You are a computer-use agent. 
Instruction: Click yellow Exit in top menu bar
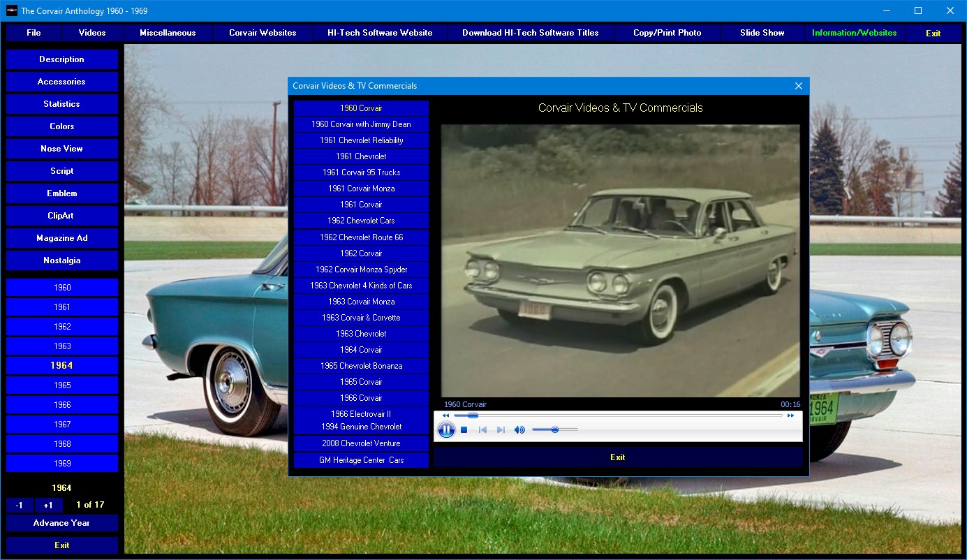tap(933, 33)
